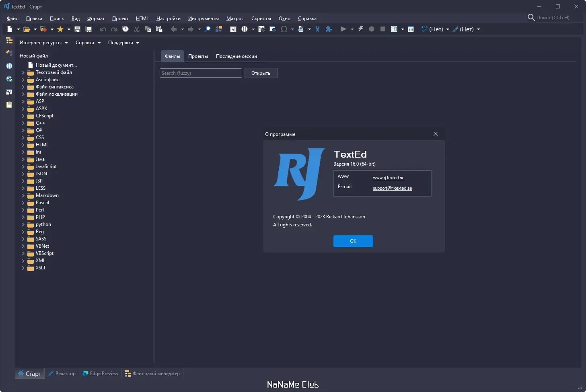Click OK in the О программе dialog
The height and width of the screenshot is (392, 586).
353,241
